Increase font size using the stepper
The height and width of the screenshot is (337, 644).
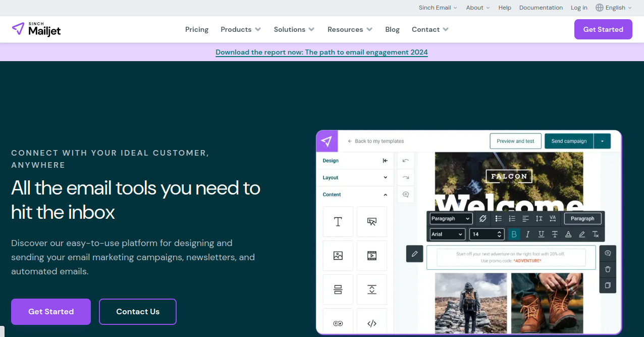pyautogui.click(x=498, y=232)
